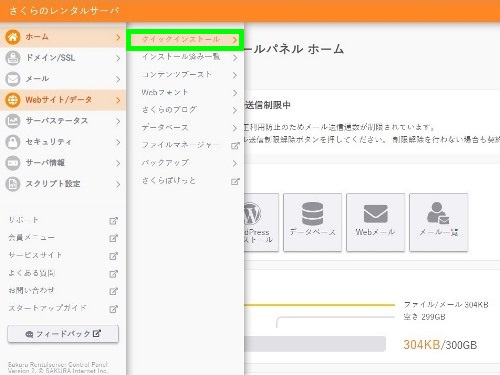500x375 pixels.
Task: Click the さくらのレンタルサーバ header logo
Action: coord(64,11)
